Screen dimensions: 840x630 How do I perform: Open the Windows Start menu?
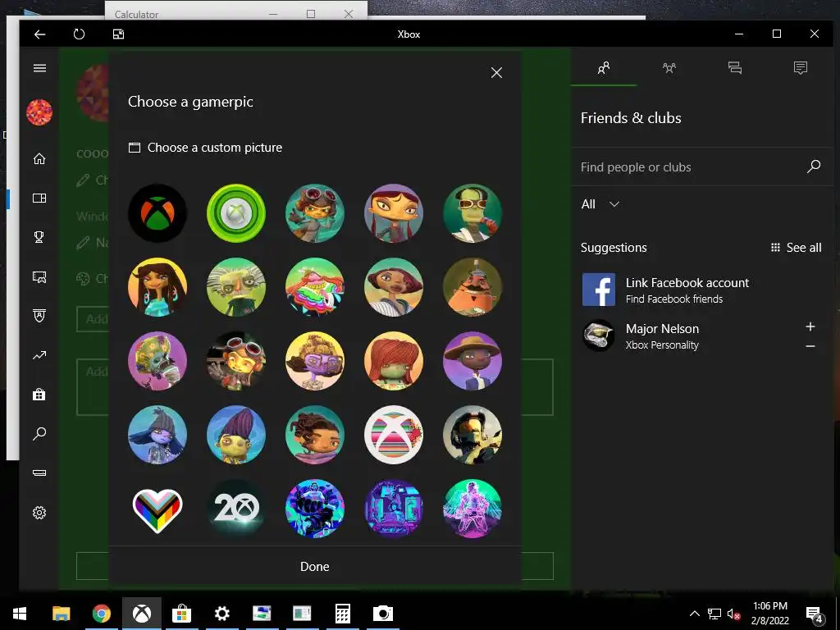[20, 614]
